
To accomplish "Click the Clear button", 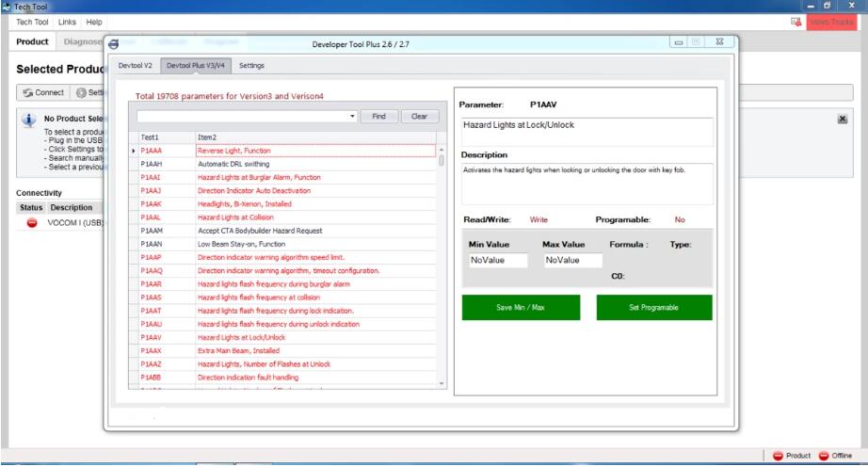I will pos(419,116).
